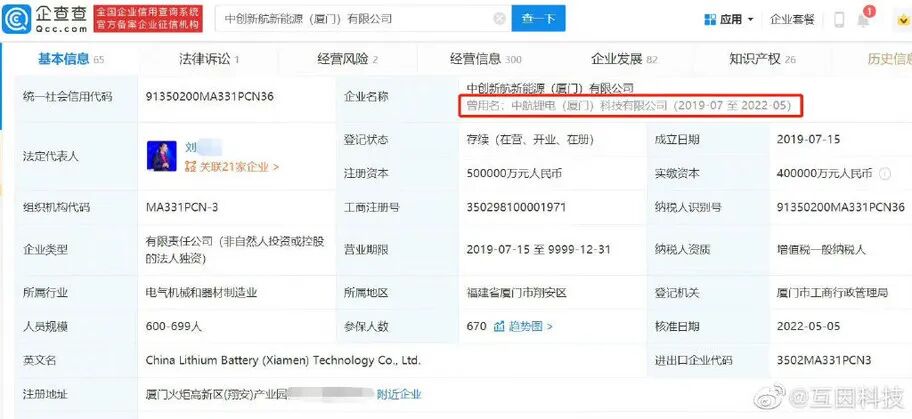Click the legal representative name 刘
The width and height of the screenshot is (912, 419).
[x=191, y=147]
